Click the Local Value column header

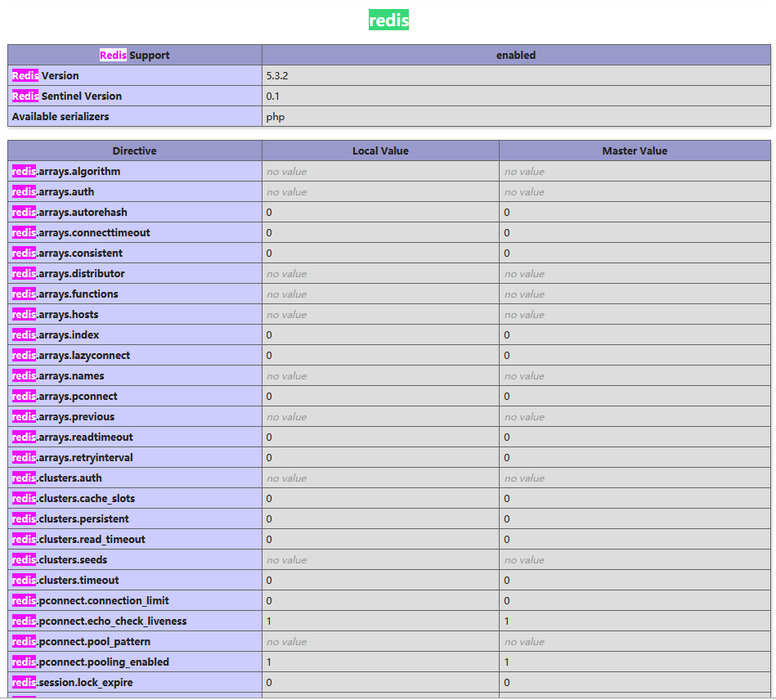[x=380, y=151]
